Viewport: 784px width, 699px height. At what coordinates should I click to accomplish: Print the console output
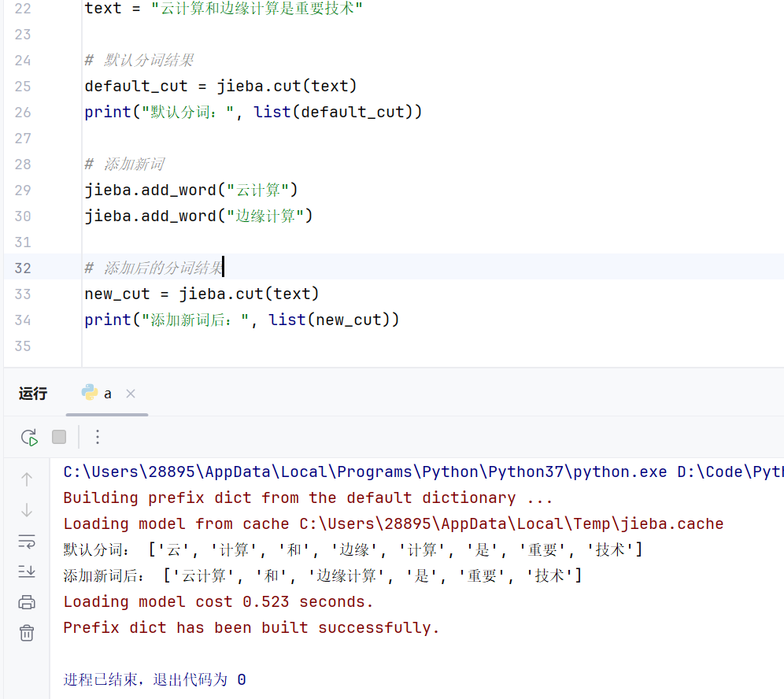pyautogui.click(x=27, y=602)
